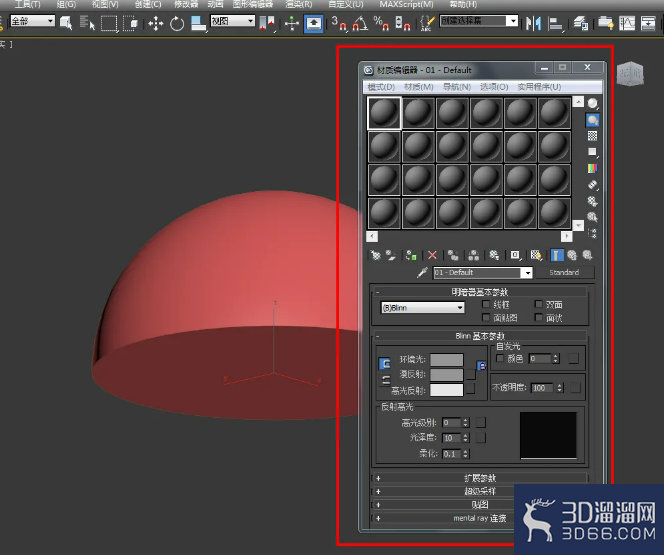This screenshot has width=664, height=555.
Task: Toggle ambient-diffuse map lock button
Action: pyautogui.click(x=481, y=366)
